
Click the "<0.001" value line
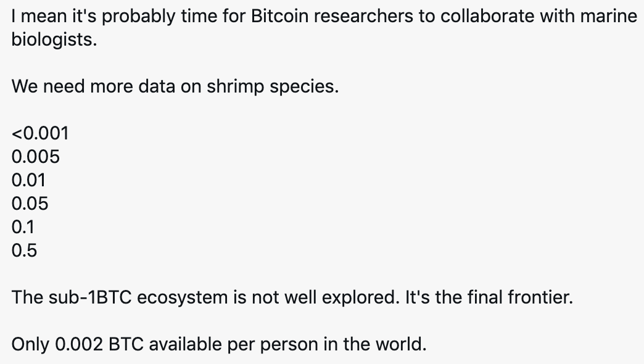click(x=40, y=133)
